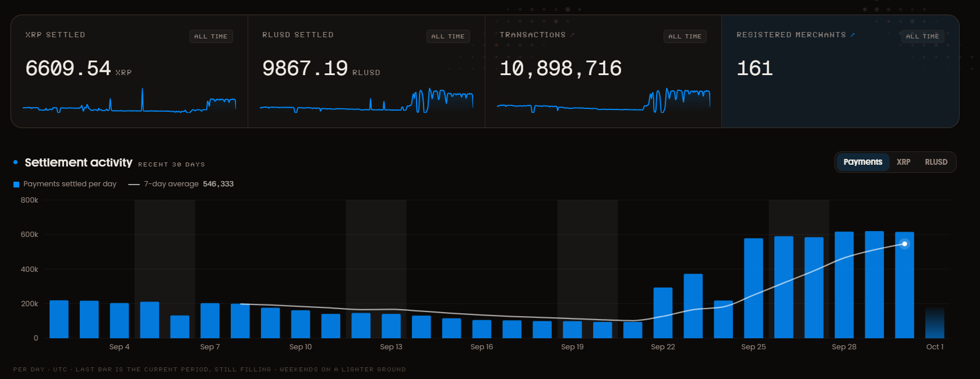Click the Payments settled per day legend label
Screen dimensions: 980x379
tap(70, 184)
